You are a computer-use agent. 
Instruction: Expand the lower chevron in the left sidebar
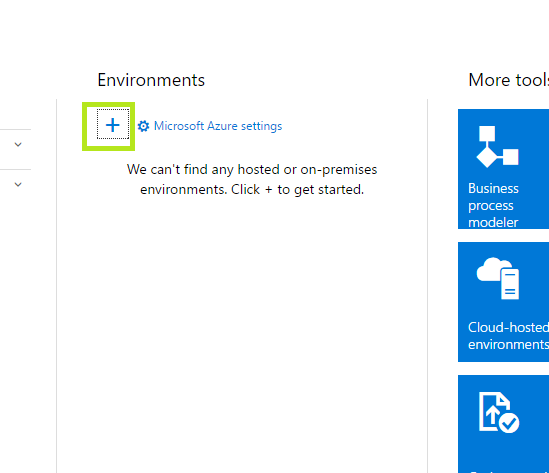click(18, 184)
